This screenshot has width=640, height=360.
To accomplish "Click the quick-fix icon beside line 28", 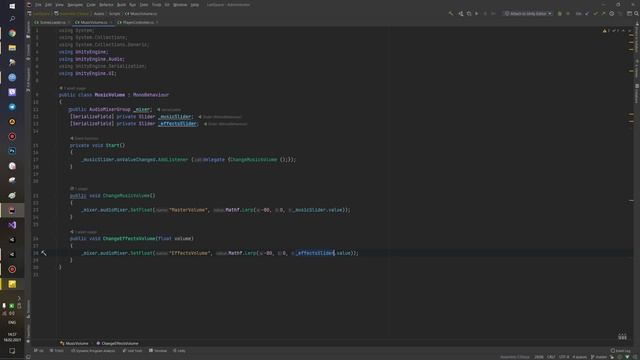I will tap(44, 253).
